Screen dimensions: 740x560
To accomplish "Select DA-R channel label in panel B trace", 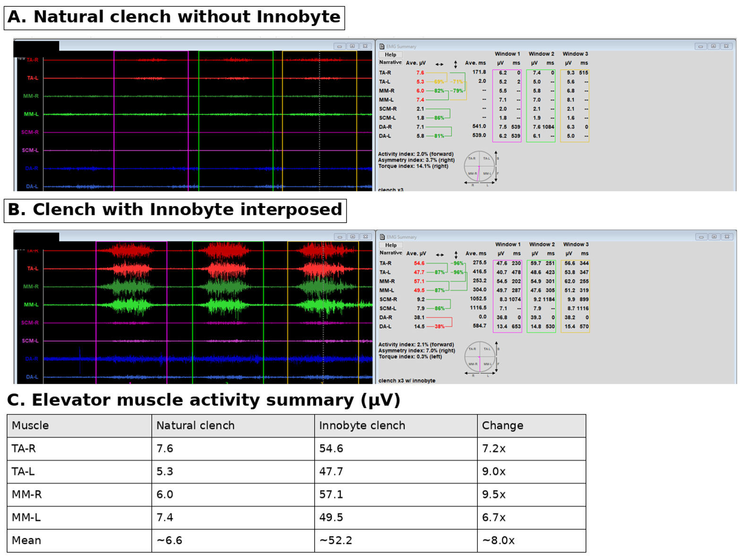I will [32, 359].
